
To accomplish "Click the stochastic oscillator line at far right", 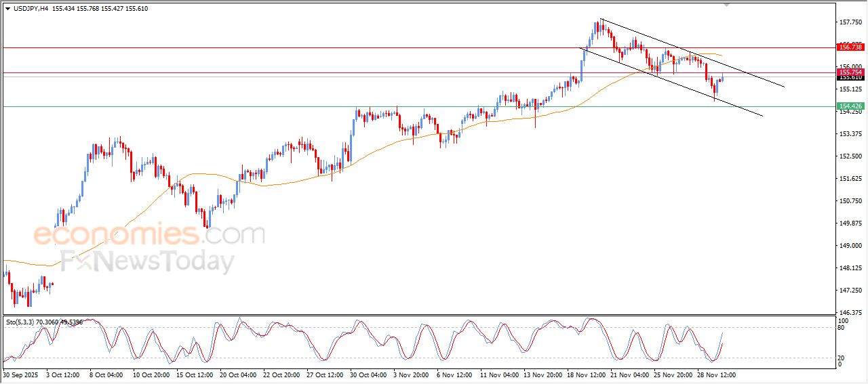I will (721, 334).
